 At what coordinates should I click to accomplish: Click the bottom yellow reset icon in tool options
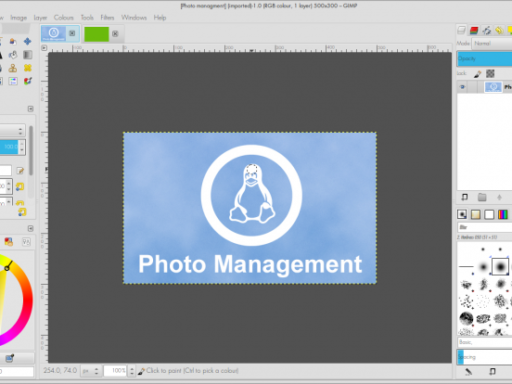point(22,212)
